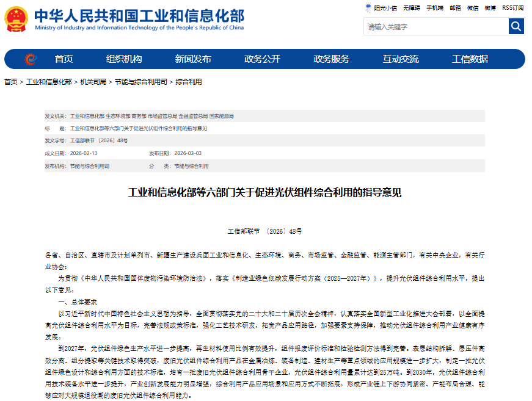Open the 政务公开 menu item

(263, 59)
